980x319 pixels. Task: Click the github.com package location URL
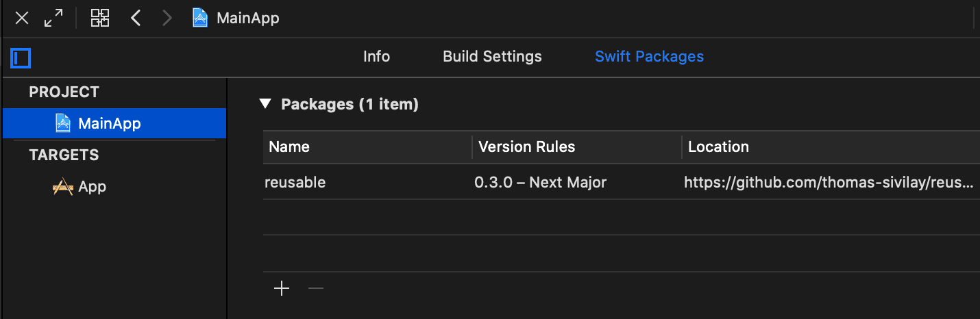[x=829, y=183]
